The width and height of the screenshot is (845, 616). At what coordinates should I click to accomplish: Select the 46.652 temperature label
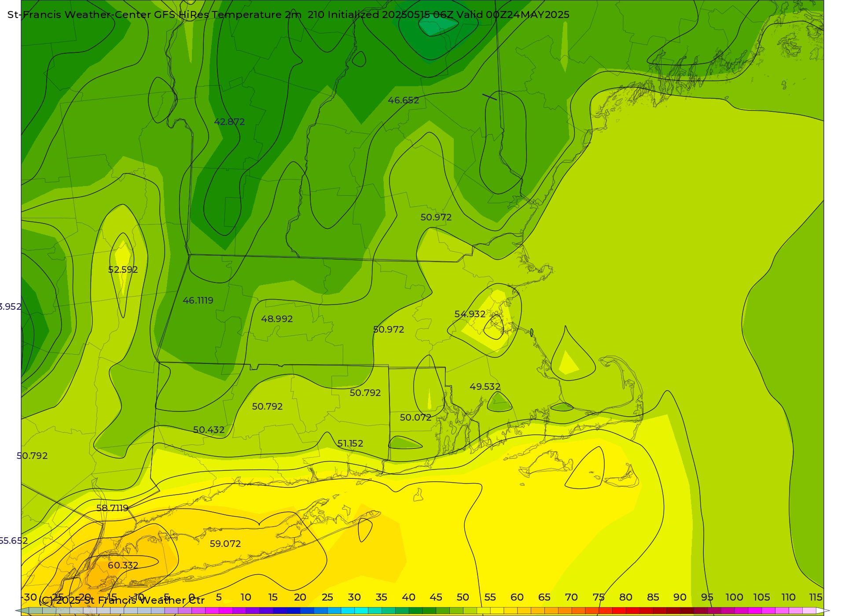(x=403, y=100)
